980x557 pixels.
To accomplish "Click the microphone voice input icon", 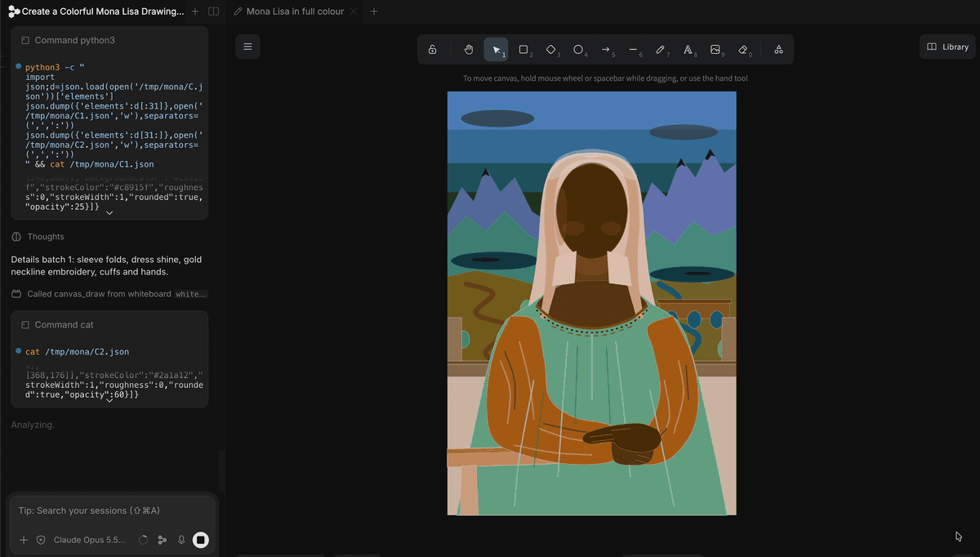I will 180,540.
